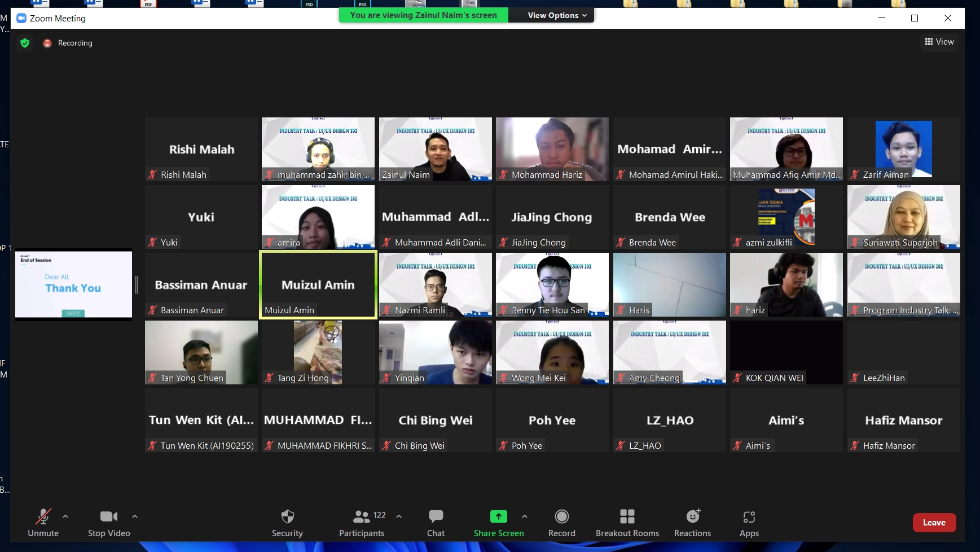Select the shared screen Thank You thumbnail

coord(73,284)
